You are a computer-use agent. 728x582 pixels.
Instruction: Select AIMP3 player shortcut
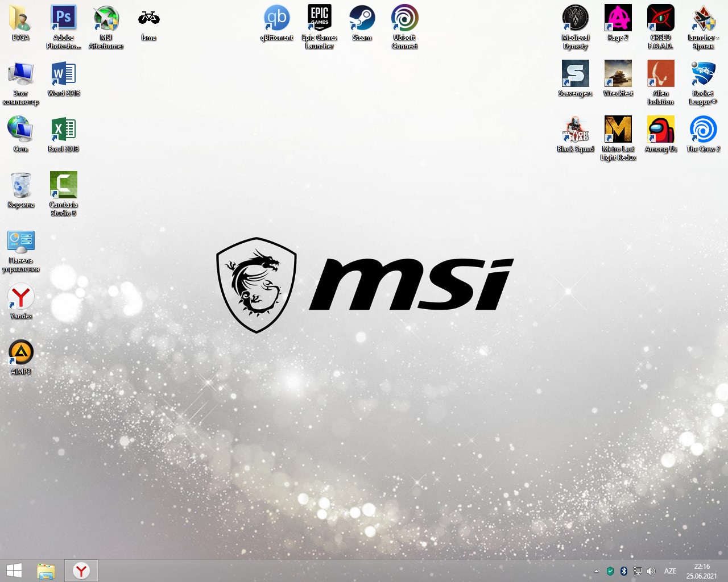(x=20, y=358)
